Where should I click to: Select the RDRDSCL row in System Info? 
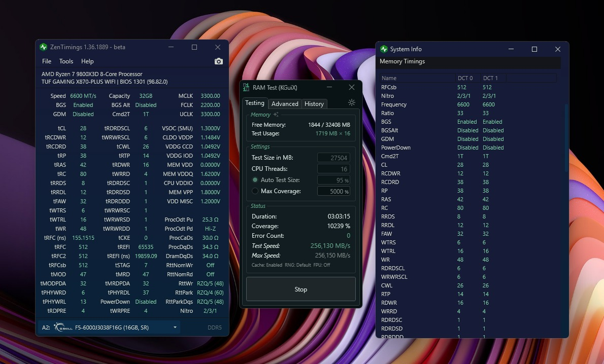[468, 268]
